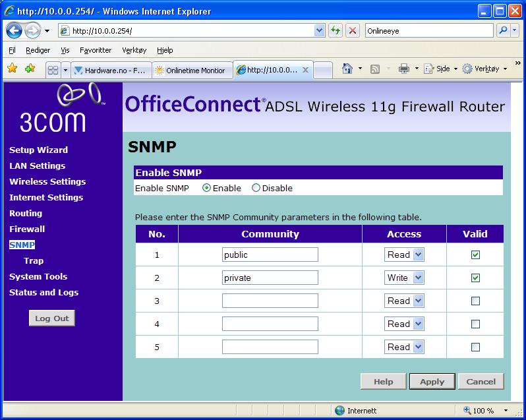Open search provider options dropdown arrow

(x=515, y=30)
